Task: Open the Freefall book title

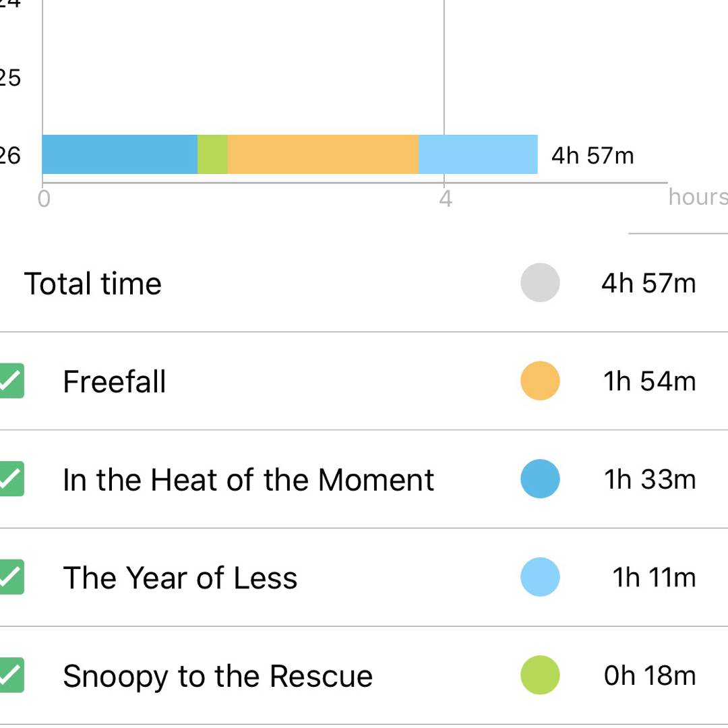Action: 115,382
